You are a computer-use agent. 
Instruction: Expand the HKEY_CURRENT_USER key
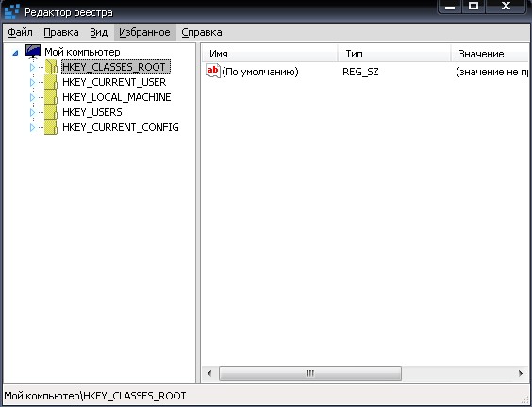[32, 82]
